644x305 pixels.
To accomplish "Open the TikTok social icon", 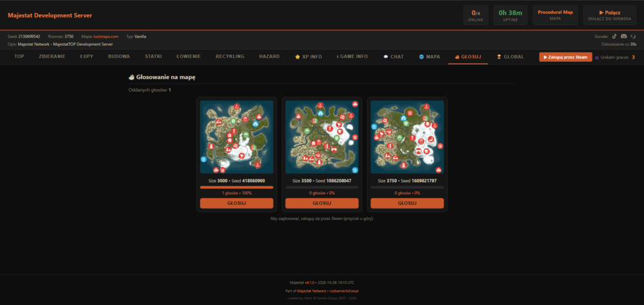I will click(x=614, y=37).
